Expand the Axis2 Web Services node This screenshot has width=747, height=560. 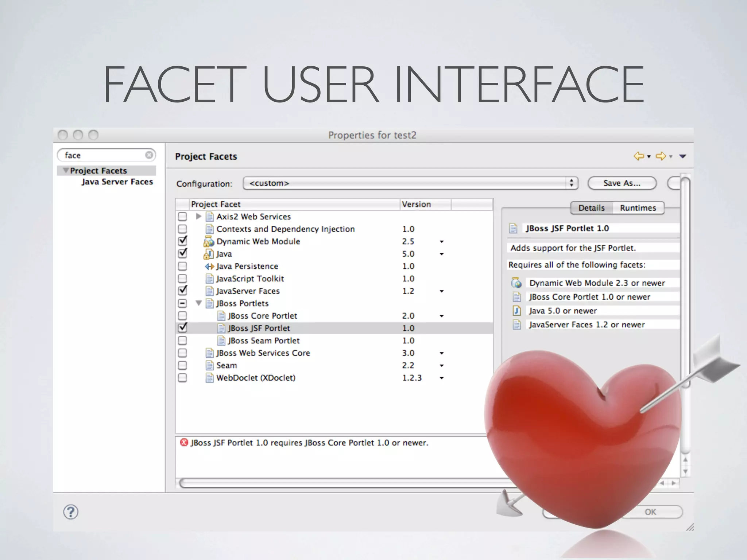click(198, 217)
